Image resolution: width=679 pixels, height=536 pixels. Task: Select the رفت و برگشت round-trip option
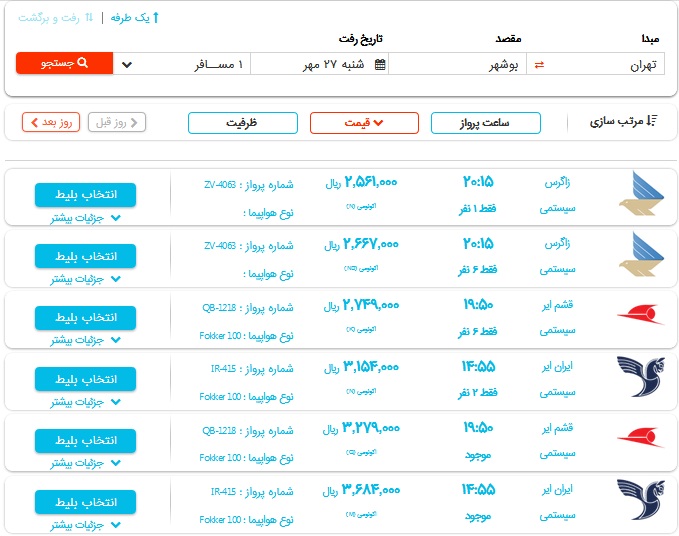pos(55,18)
